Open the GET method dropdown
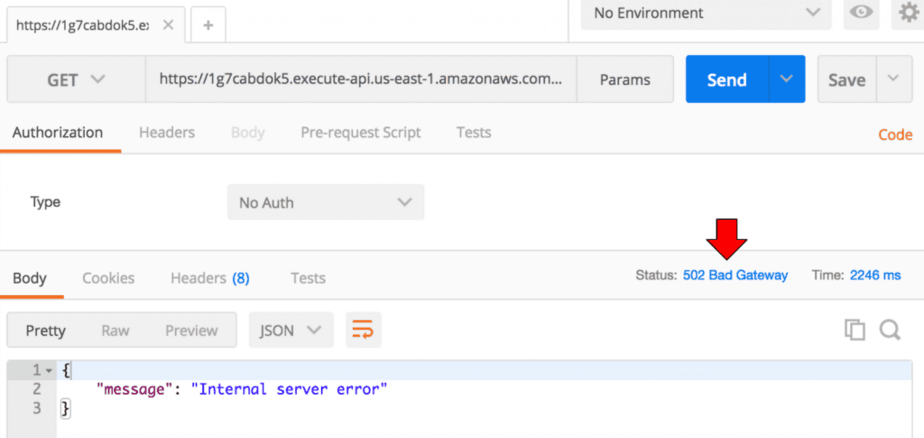 pos(76,80)
